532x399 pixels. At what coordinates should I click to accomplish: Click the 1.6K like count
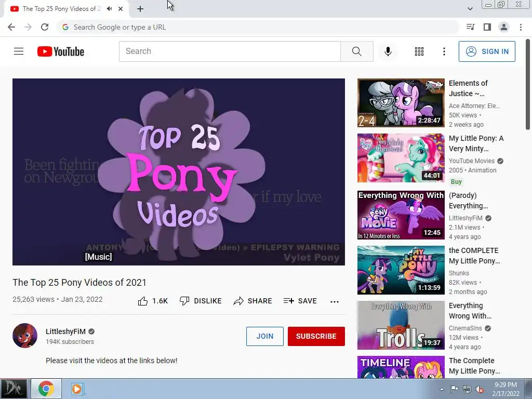click(160, 301)
